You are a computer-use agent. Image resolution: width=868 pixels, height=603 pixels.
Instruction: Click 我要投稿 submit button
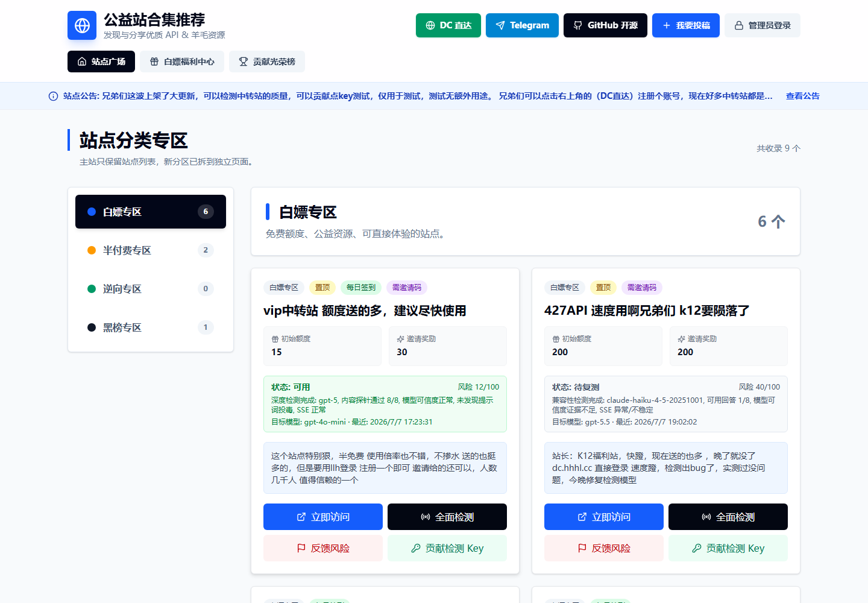pos(686,25)
